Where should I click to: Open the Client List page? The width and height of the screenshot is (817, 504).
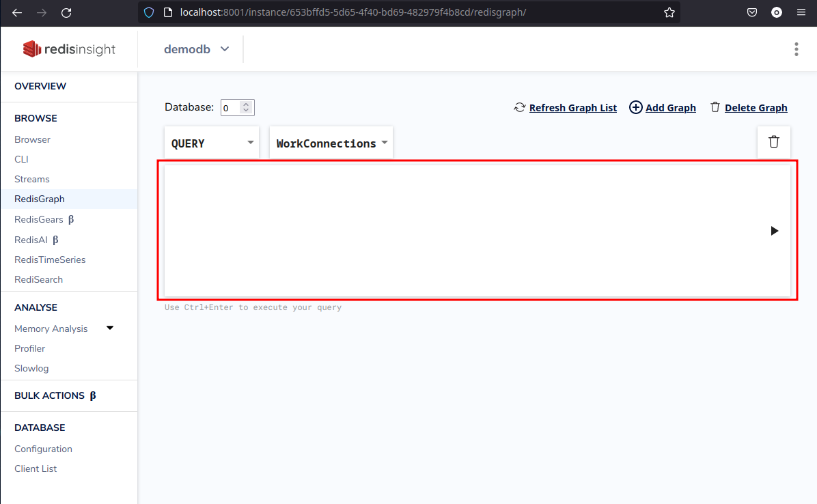tap(36, 468)
